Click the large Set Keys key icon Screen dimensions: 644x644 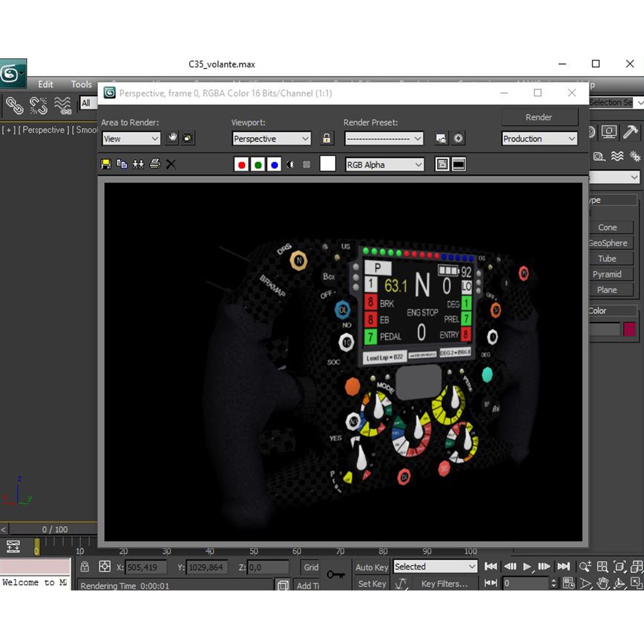(336, 575)
